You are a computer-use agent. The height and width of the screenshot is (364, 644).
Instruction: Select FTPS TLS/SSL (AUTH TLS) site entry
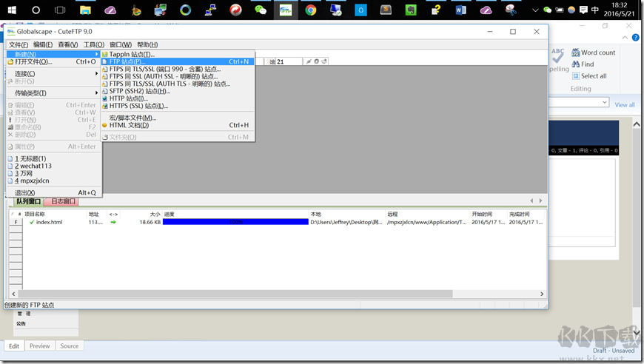coord(178,84)
